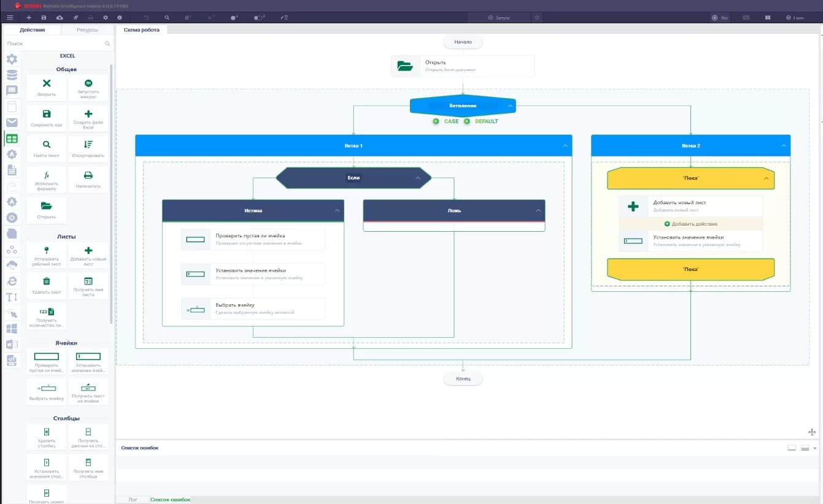
Task: Click the save icon in top toolbar
Action: click(x=44, y=18)
